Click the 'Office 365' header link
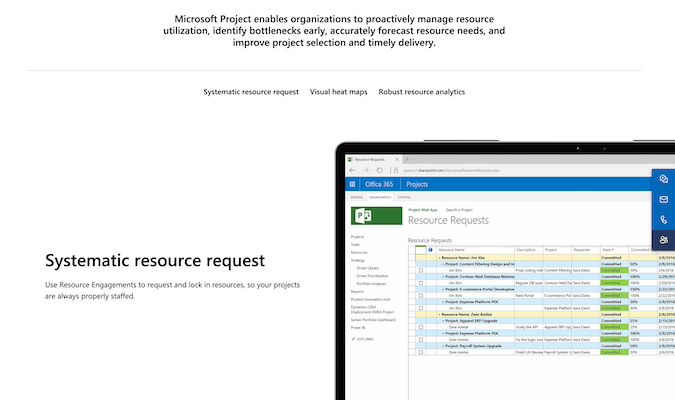The height and width of the screenshot is (400, 675). (x=379, y=184)
